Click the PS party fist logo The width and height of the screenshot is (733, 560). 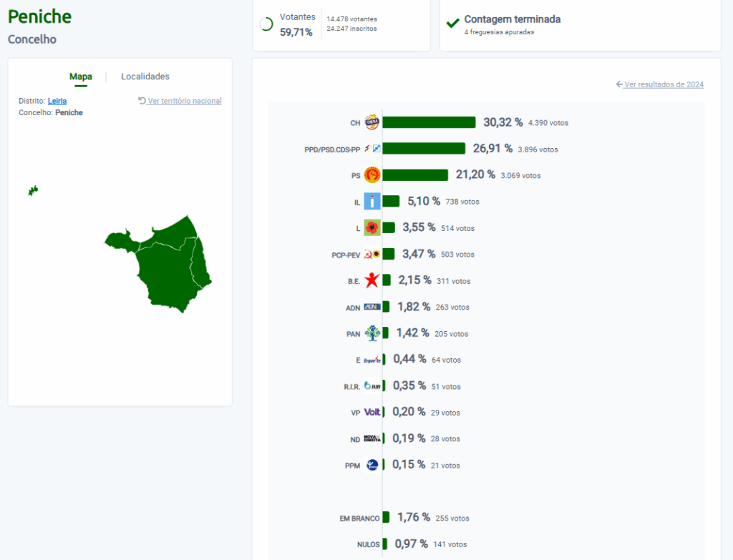point(372,175)
